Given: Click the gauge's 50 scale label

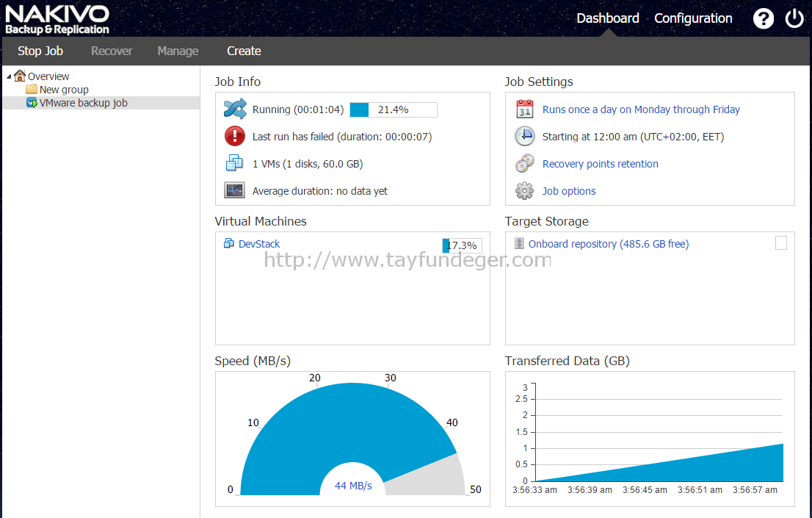Looking at the screenshot, I should click(x=476, y=489).
